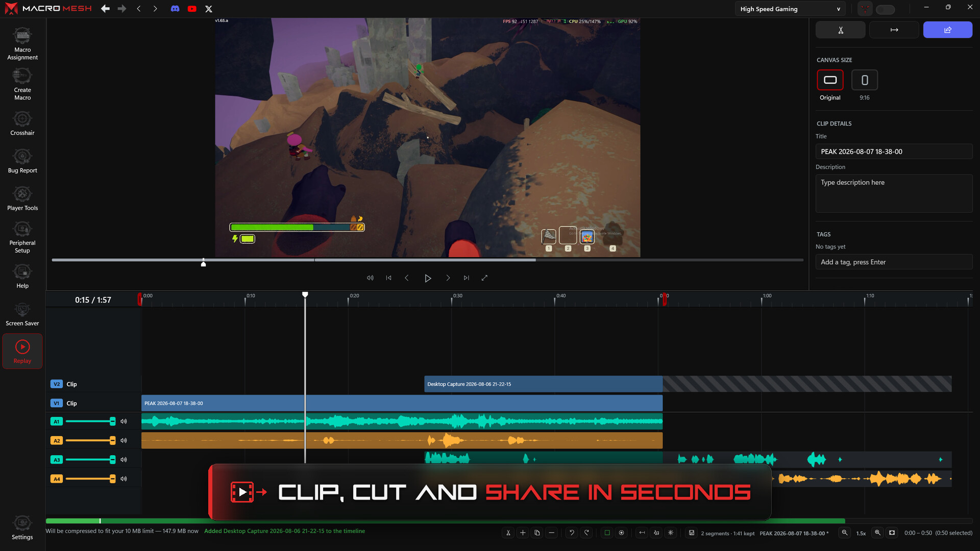Toggle the A2 audio track badge

tap(57, 440)
